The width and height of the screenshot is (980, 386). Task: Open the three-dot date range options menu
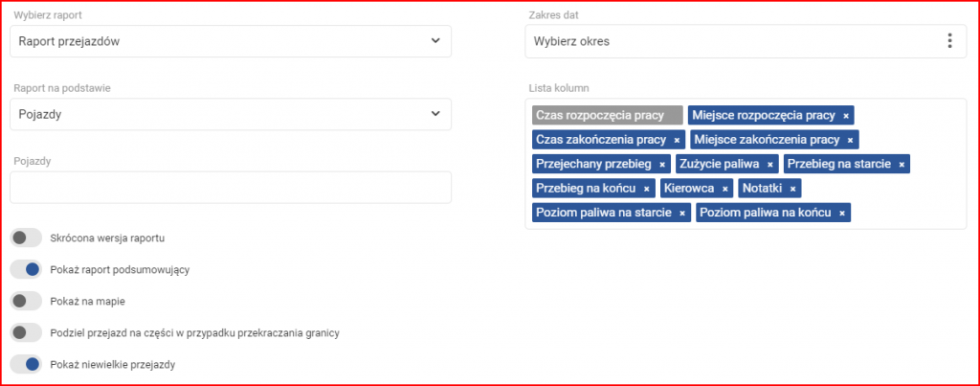click(x=949, y=41)
